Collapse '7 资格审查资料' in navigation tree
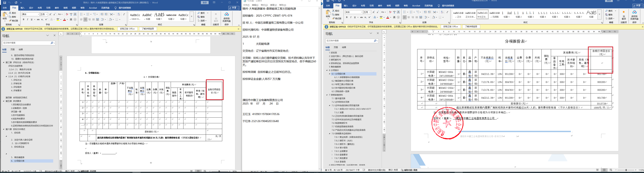 [327, 95]
